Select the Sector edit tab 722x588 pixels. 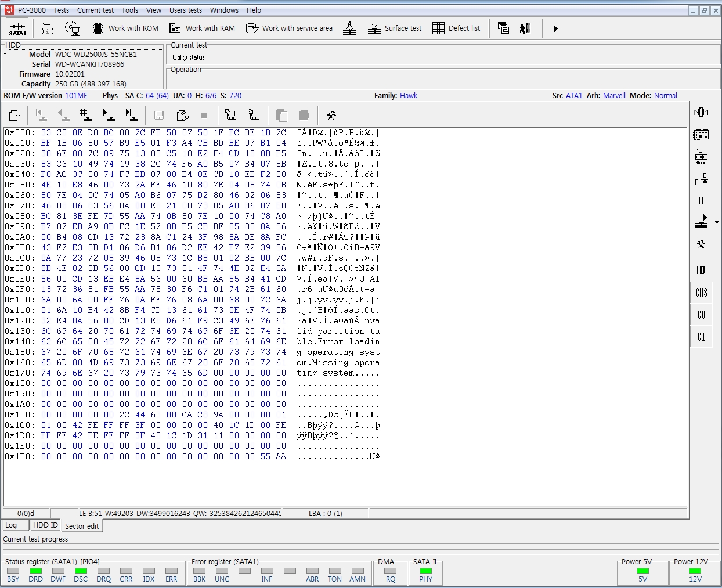point(82,526)
